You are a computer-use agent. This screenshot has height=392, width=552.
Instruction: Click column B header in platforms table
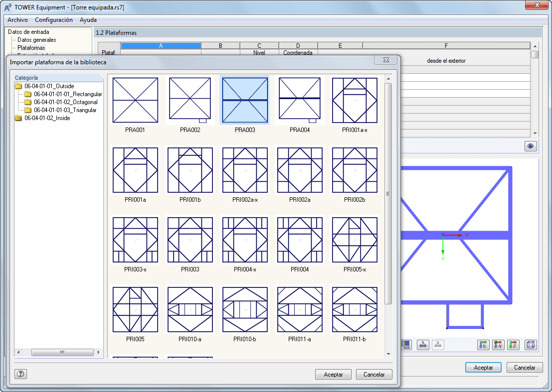pos(220,46)
